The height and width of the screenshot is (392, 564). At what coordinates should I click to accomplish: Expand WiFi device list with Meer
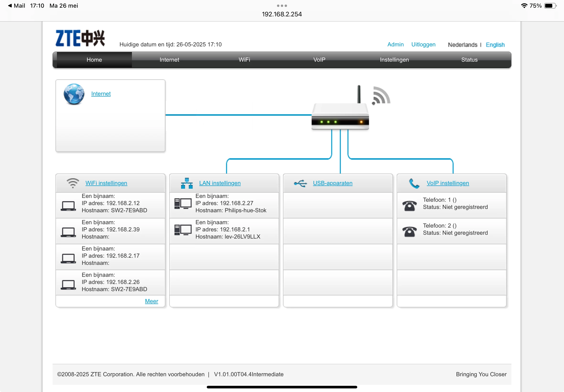tap(152, 301)
